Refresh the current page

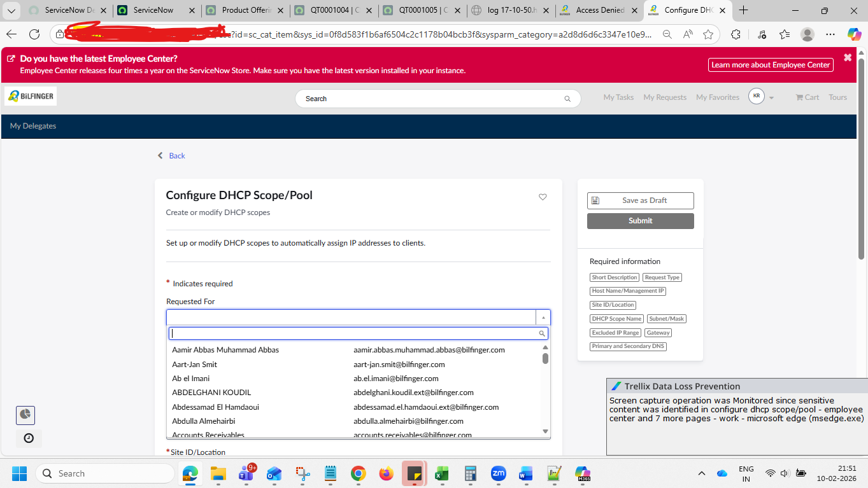click(34, 34)
